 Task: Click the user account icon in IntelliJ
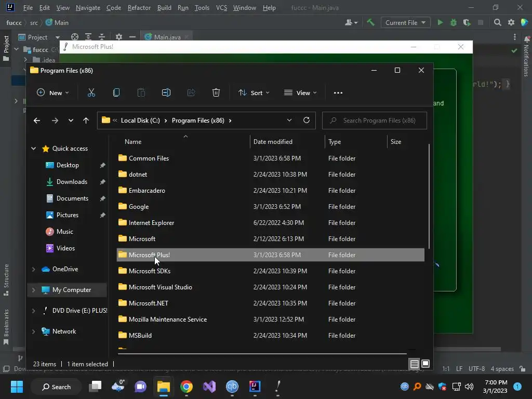click(x=351, y=22)
